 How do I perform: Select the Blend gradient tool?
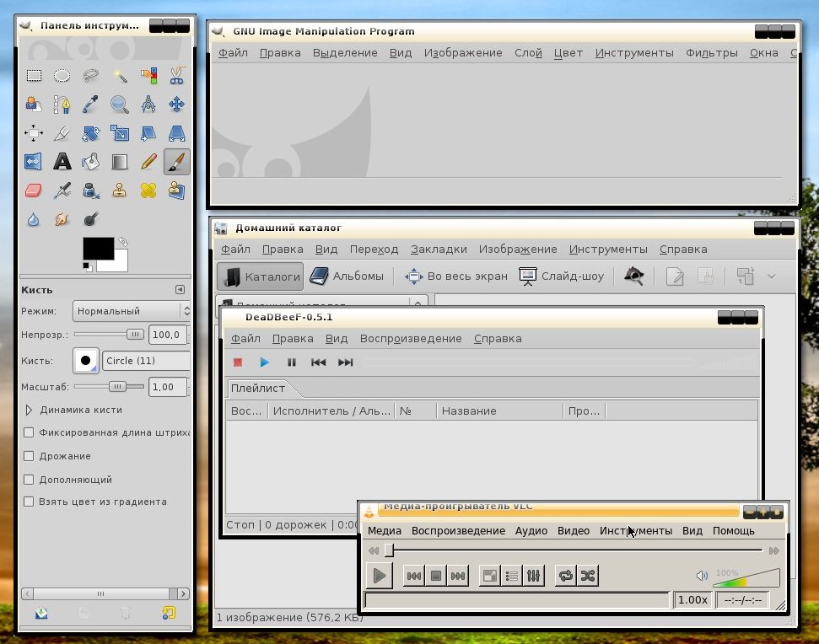click(x=120, y=162)
